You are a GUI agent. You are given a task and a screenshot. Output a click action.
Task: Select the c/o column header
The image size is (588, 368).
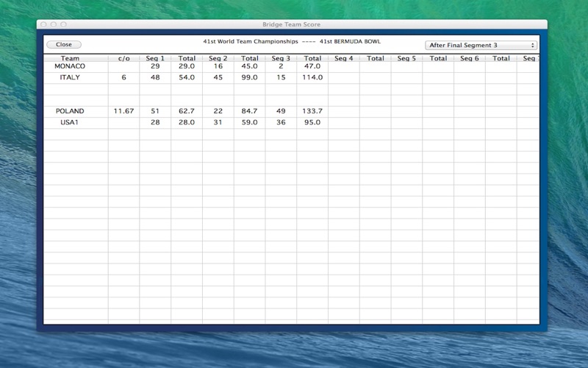123,58
